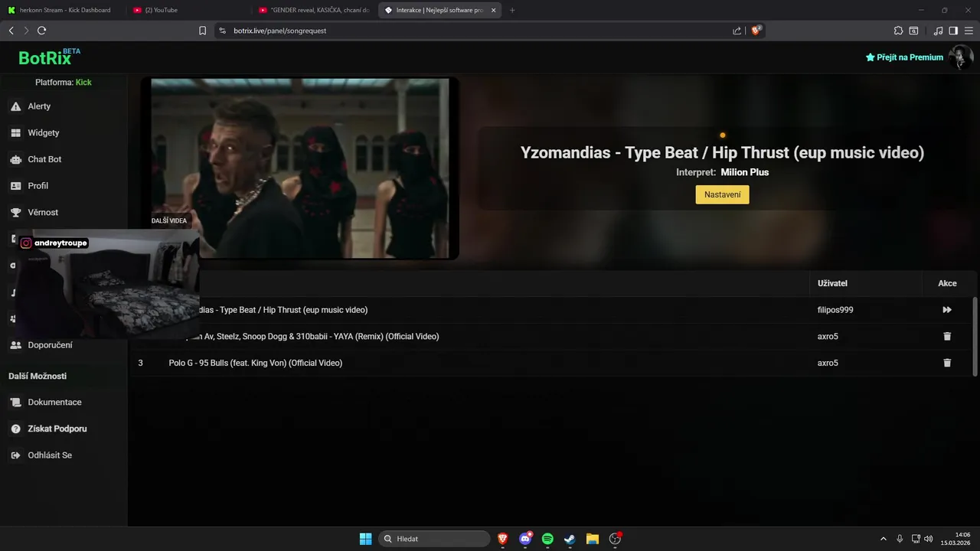Go back in the browser
The image size is (980, 551).
tap(11, 31)
